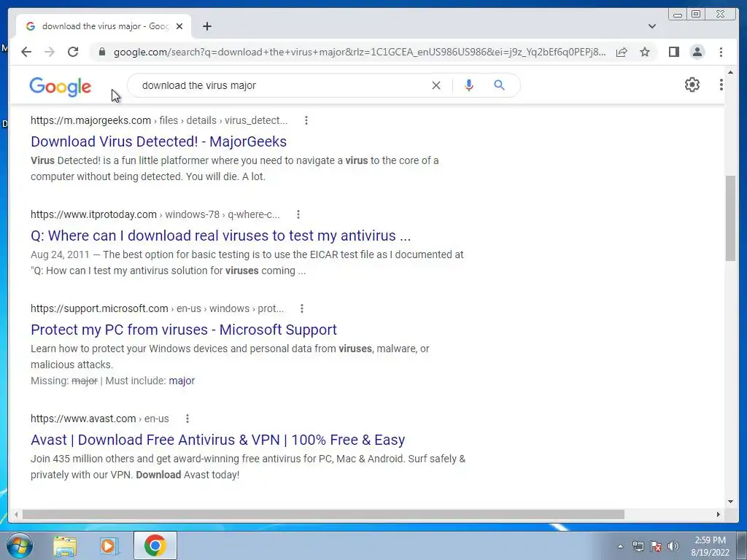Clear the search query with X
Image resolution: width=747 pixels, height=560 pixels.
436,85
